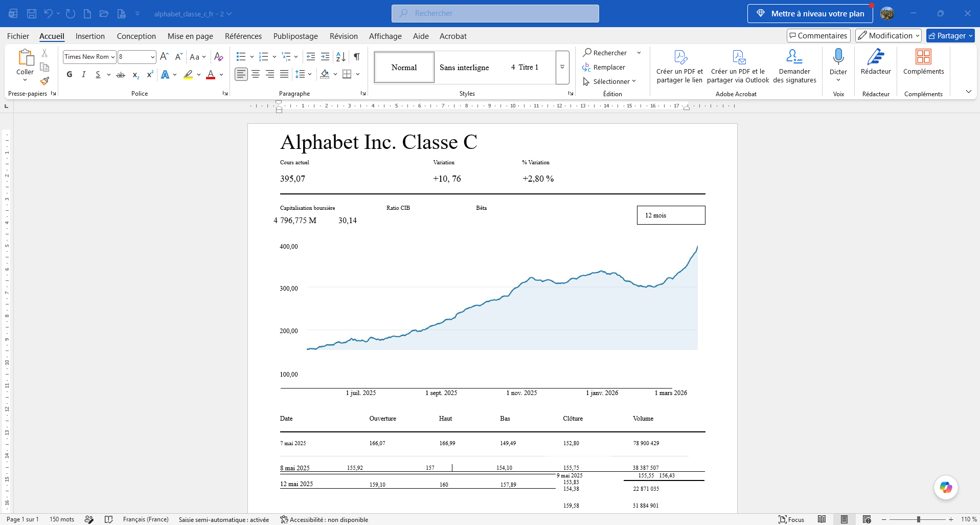This screenshot has height=525, width=980.
Task: Activate the Format Painter brush
Action: tap(44, 81)
